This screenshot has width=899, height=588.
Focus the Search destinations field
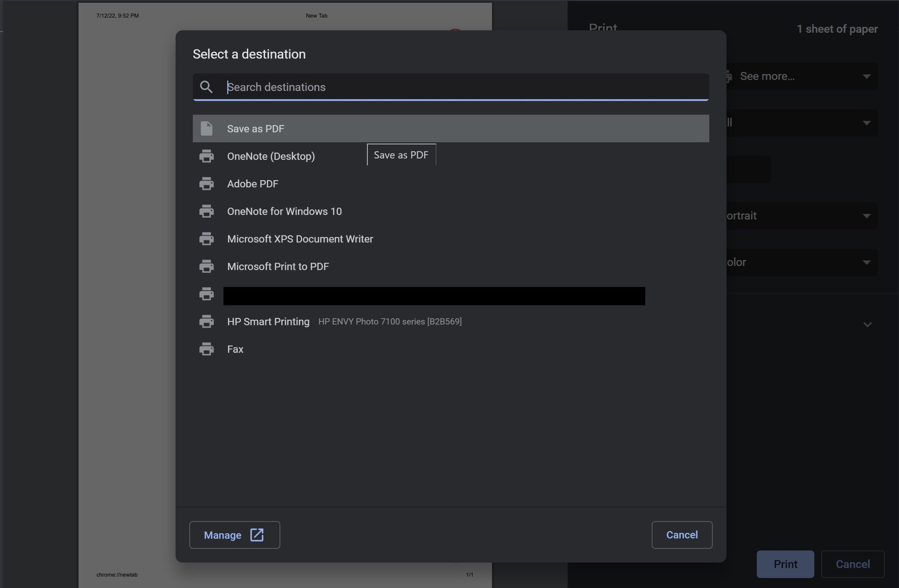pyautogui.click(x=450, y=87)
